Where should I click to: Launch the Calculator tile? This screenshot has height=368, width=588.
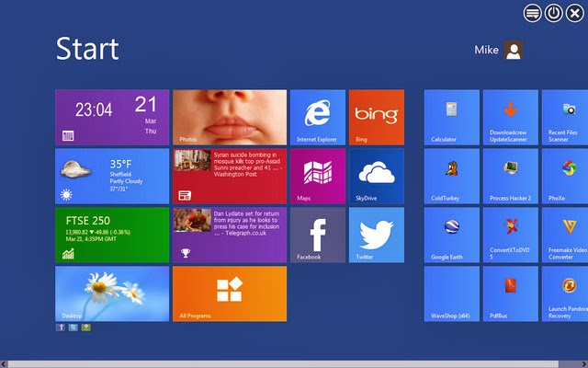click(451, 117)
